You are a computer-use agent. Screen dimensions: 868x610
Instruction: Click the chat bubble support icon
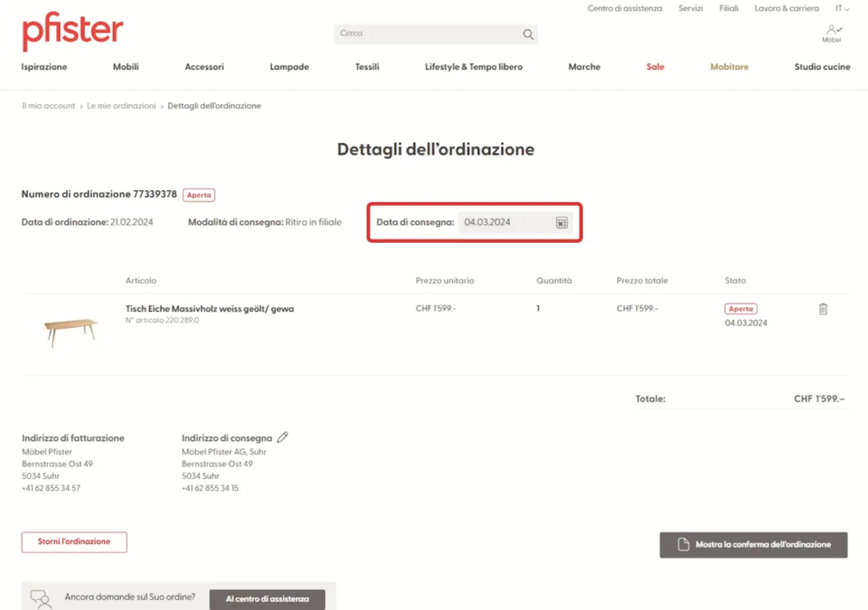tap(41, 598)
